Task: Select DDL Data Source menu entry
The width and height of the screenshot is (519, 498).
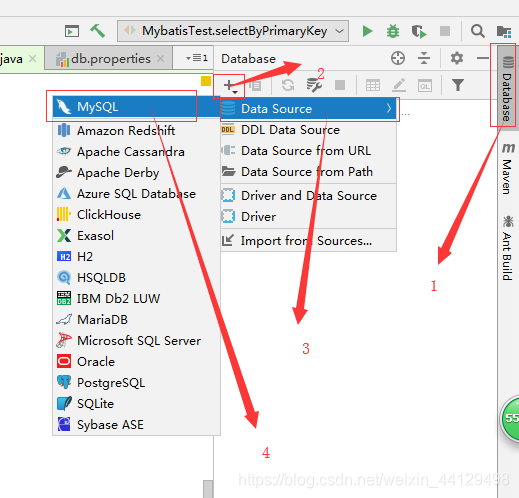Action: click(308, 130)
